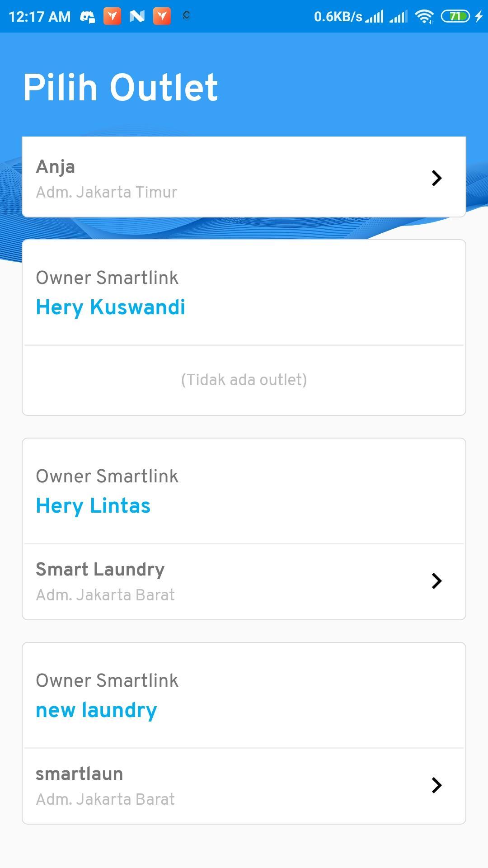Tap the Smart Laundry chevron arrow
The image size is (488, 868).
(x=436, y=581)
